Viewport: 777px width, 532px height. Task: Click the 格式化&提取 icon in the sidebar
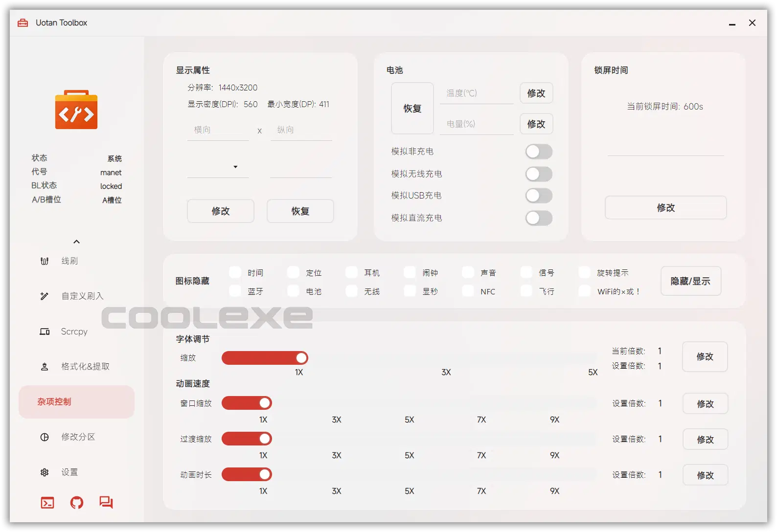tap(45, 367)
